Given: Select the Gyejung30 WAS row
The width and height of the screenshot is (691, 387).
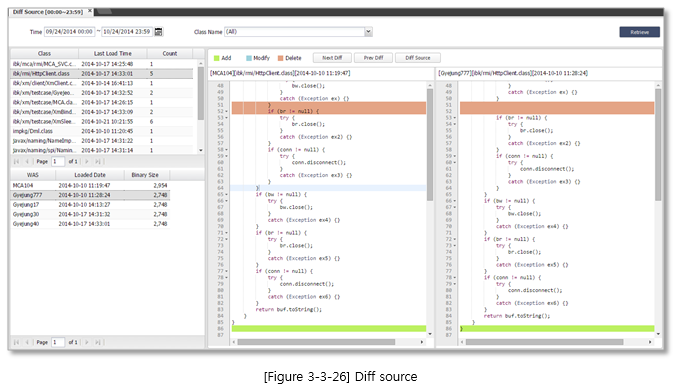Looking at the screenshot, I should click(90, 215).
